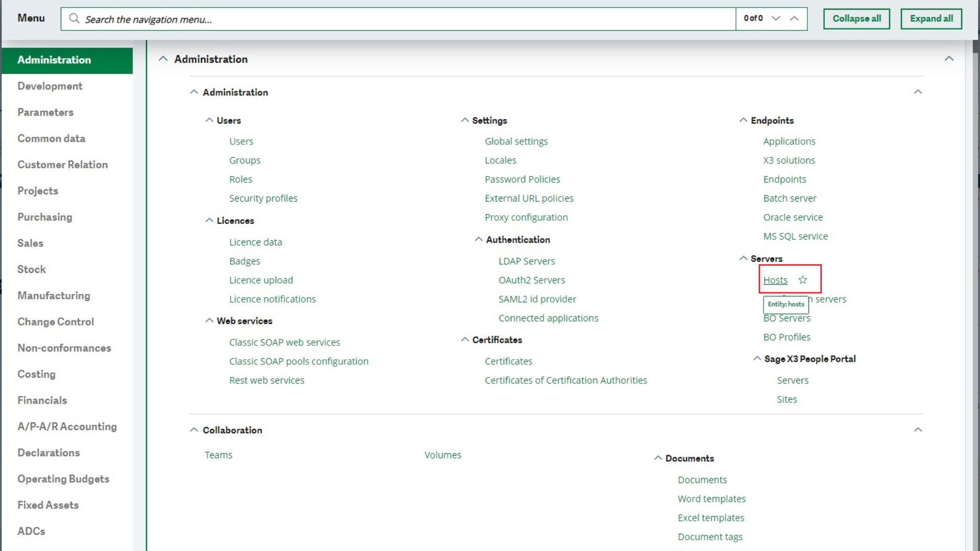Collapse Collaboration section using right chevron

(918, 430)
